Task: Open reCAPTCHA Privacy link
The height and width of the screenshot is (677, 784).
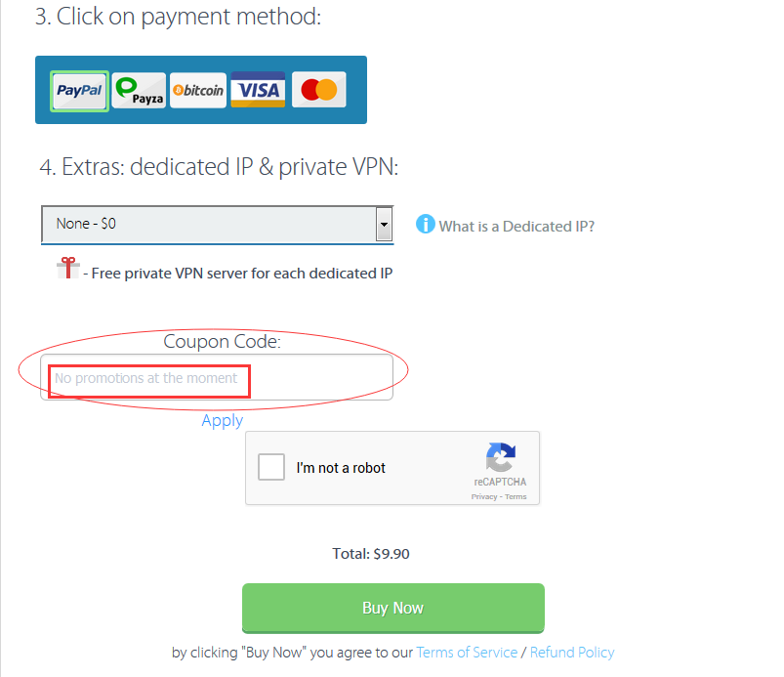Action: tap(484, 497)
